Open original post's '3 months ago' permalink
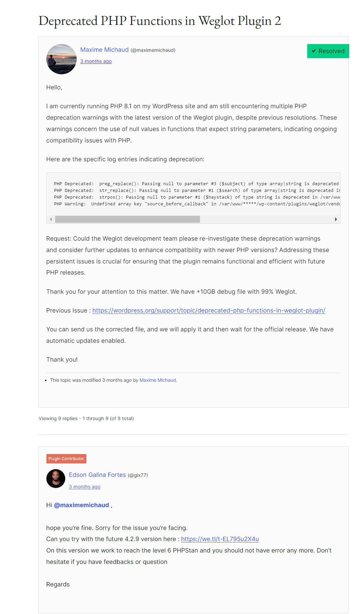 (x=96, y=61)
